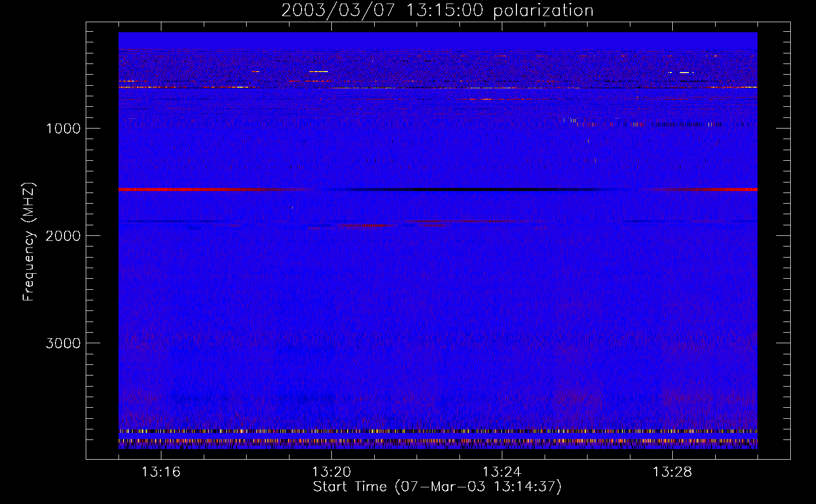Click the 13:28 time tick label
This screenshot has width=816, height=504.
[x=672, y=472]
